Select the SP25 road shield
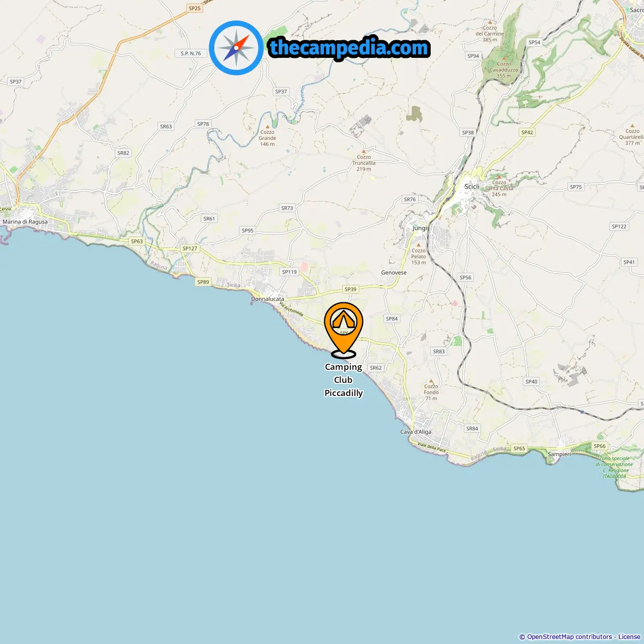644x644 pixels. [x=195, y=8]
